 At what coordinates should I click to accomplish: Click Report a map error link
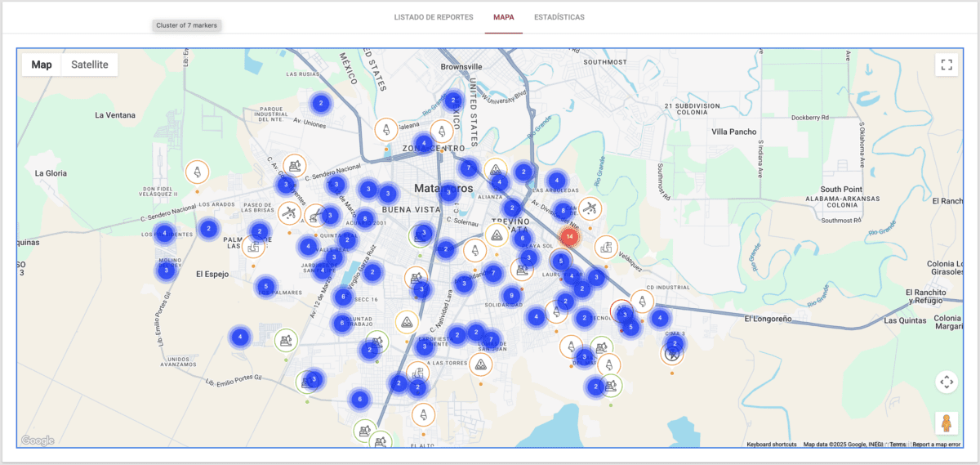936,445
